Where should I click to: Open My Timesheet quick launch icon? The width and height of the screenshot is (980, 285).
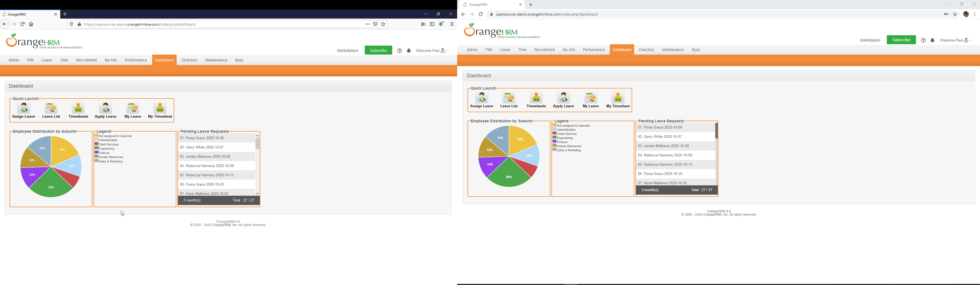click(x=159, y=110)
